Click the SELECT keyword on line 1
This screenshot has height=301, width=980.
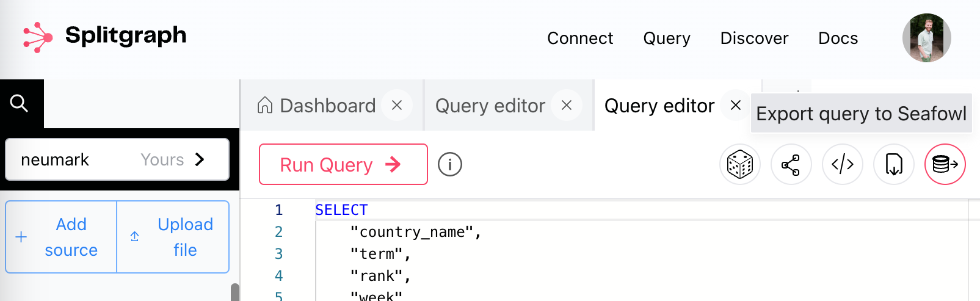tap(341, 210)
